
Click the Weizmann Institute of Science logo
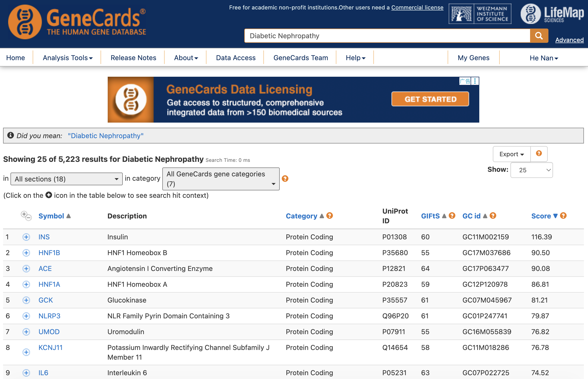(x=480, y=14)
